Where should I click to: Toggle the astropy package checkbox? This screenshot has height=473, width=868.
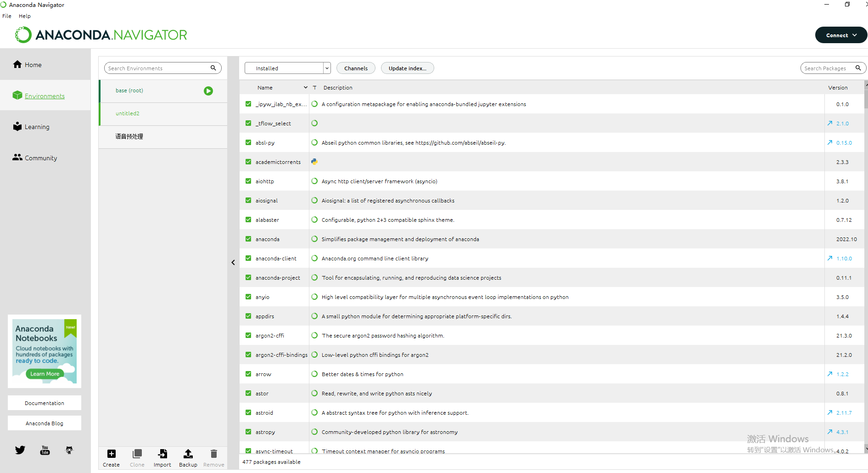coord(248,432)
